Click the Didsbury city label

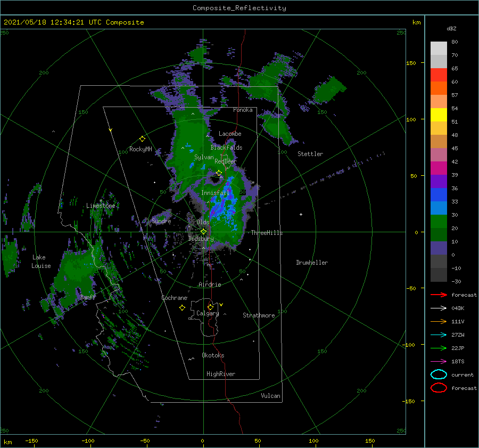(201, 239)
